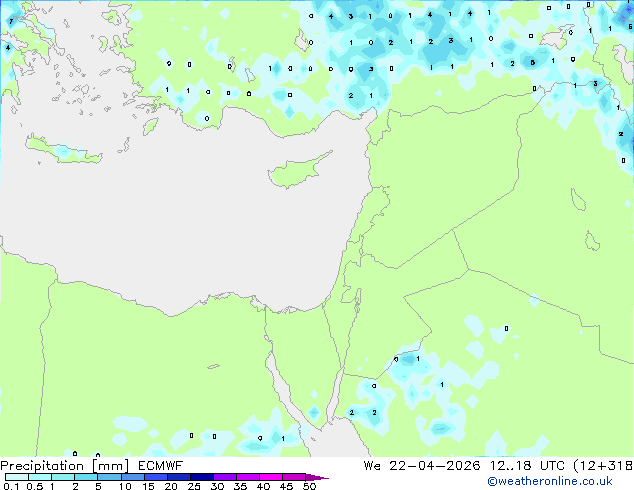Select the 1–2 mm legend color swatch
Image resolution: width=634 pixels, height=490 pixels.
coord(63,477)
